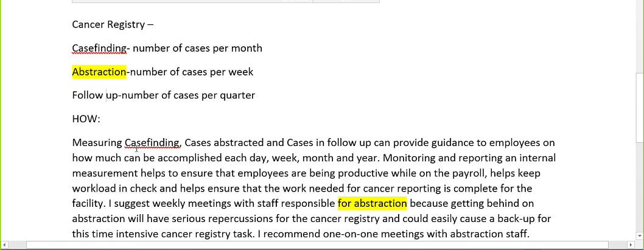Click the misspelled "Casefinding" in the list line
The height and width of the screenshot is (250, 644).
coord(99,48)
